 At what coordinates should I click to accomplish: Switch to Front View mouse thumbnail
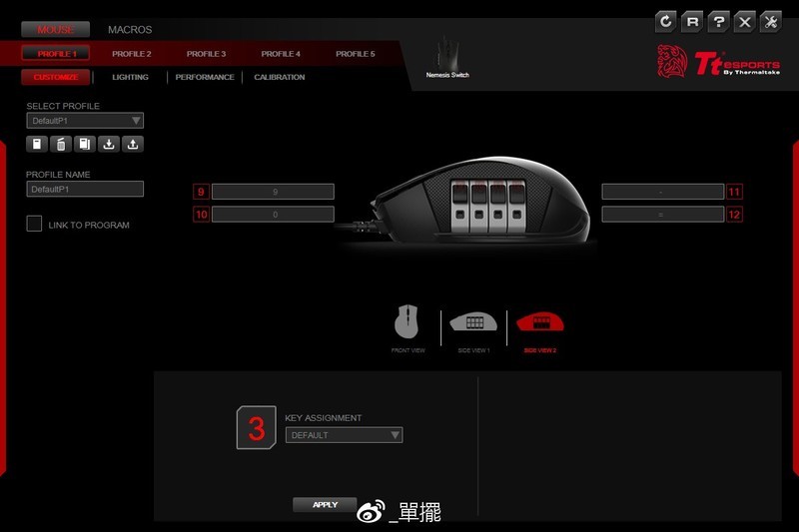407,327
